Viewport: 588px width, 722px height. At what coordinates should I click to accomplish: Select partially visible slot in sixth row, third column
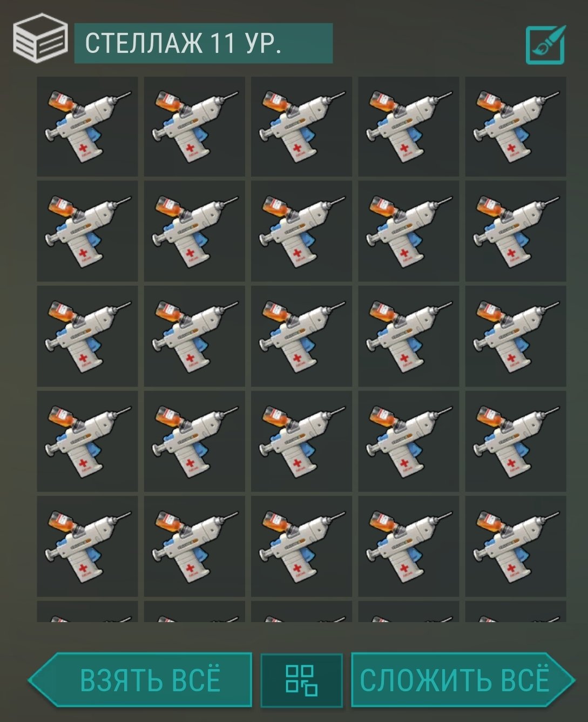301,611
